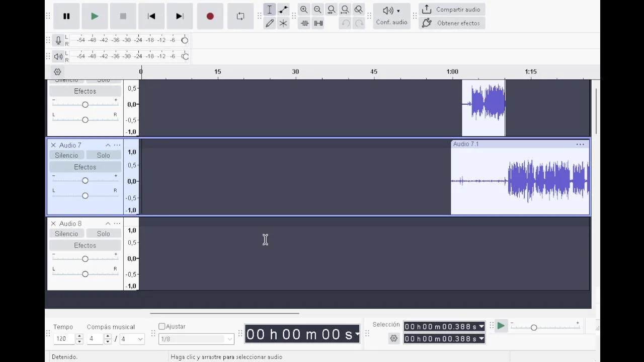Open Audio 8 track options menu
This screenshot has width=644, height=362.
[x=117, y=224]
